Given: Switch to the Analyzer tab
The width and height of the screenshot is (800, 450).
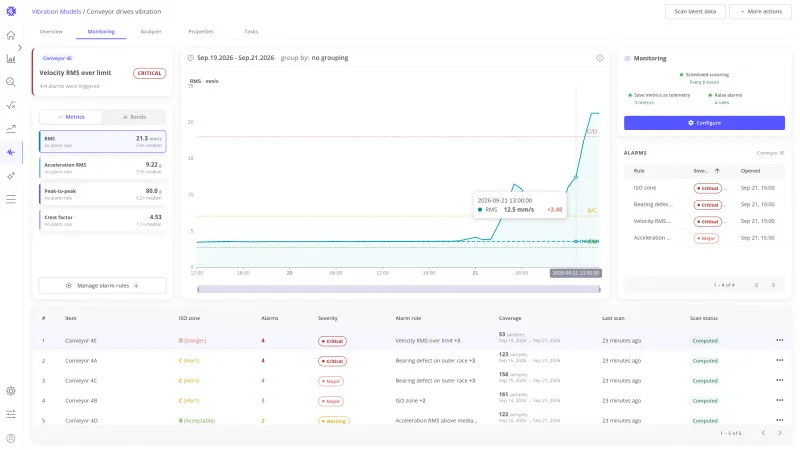Looking at the screenshot, I should pyautogui.click(x=151, y=32).
